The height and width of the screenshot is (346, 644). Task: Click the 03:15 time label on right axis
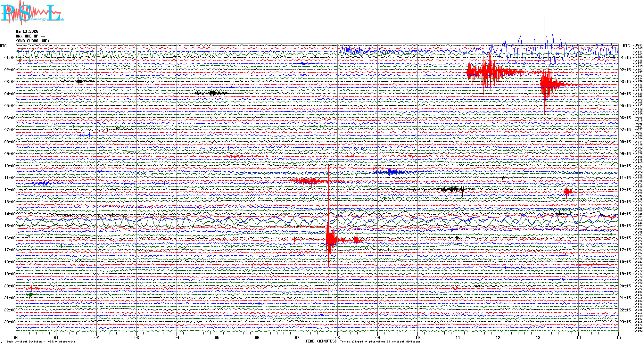625,82
